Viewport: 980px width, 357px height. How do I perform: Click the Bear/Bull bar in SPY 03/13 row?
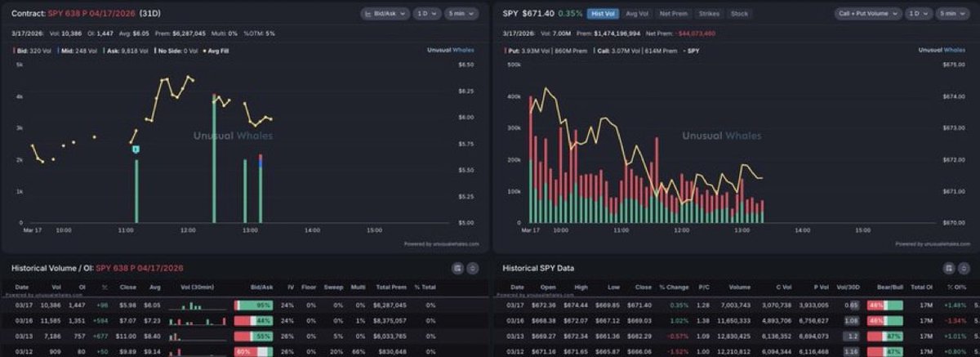point(885,336)
